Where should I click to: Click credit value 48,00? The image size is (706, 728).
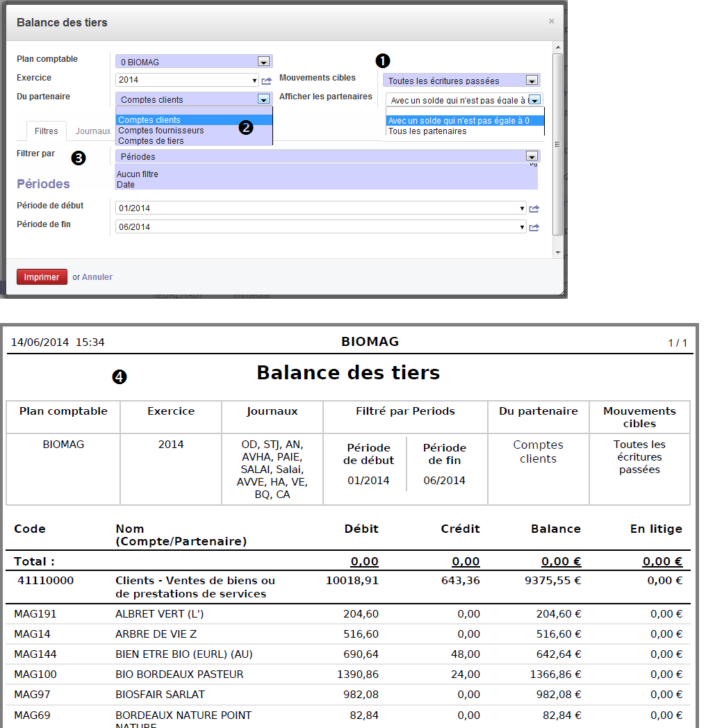pos(466,654)
